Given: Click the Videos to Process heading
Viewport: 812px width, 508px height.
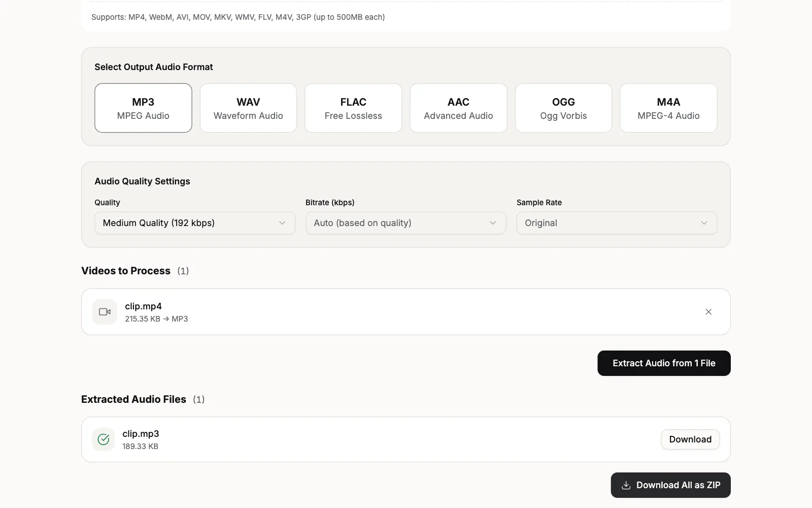Looking at the screenshot, I should pos(126,271).
